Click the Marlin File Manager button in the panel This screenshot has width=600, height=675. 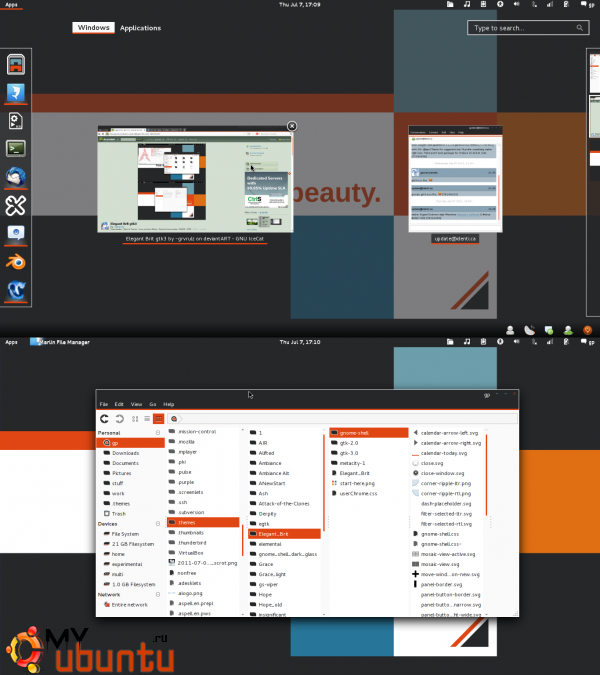click(x=60, y=342)
